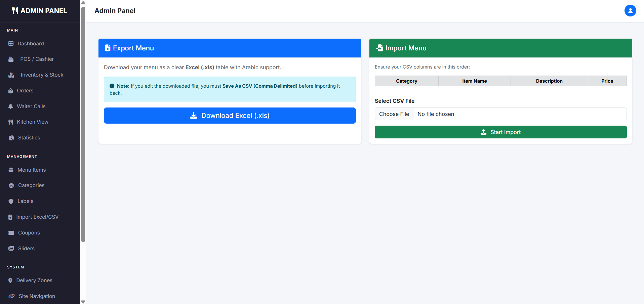Open the Orders page
The image size is (644, 304).
point(25,91)
